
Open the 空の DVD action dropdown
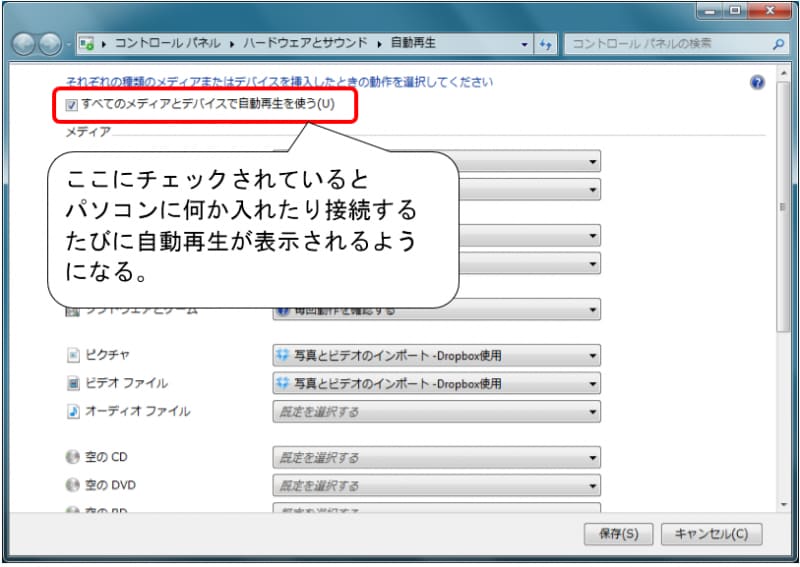pyautogui.click(x=436, y=485)
